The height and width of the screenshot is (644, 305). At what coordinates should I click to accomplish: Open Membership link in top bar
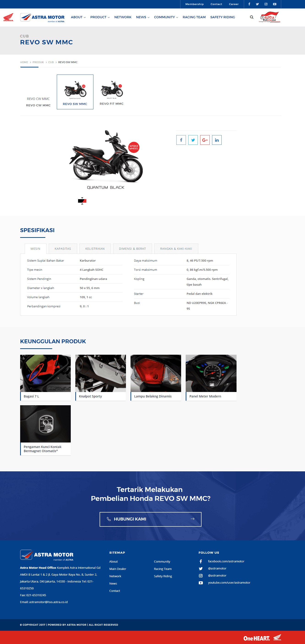(194, 4)
